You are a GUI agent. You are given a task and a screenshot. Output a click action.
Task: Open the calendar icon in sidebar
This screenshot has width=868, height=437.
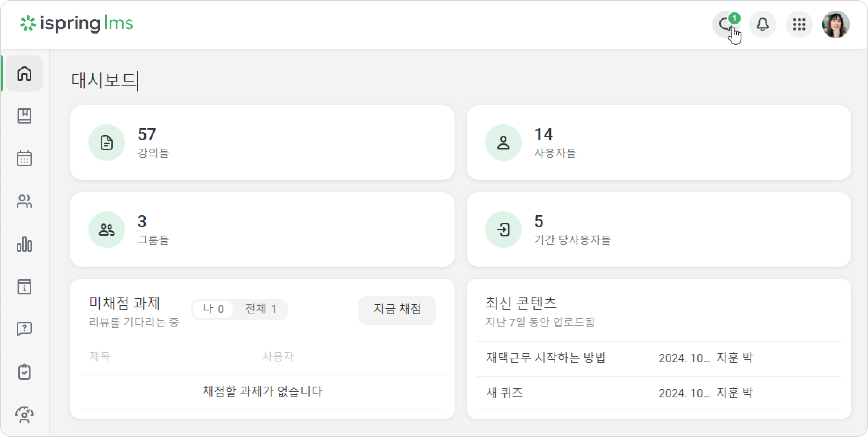(24, 159)
